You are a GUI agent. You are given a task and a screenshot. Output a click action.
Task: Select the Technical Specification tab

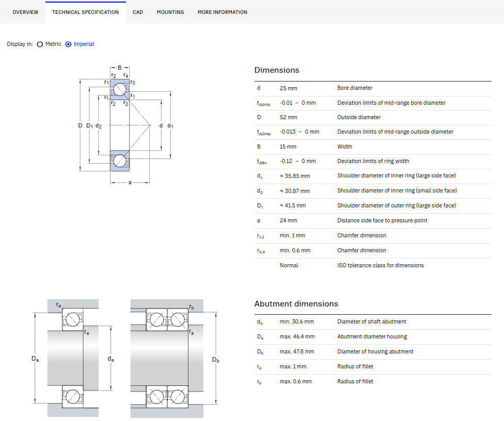click(x=86, y=12)
